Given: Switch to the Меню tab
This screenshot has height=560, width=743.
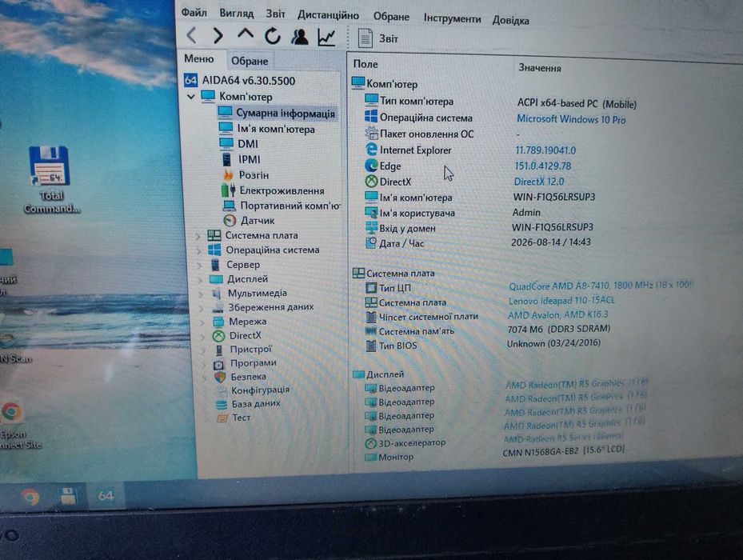Looking at the screenshot, I should click(x=199, y=58).
